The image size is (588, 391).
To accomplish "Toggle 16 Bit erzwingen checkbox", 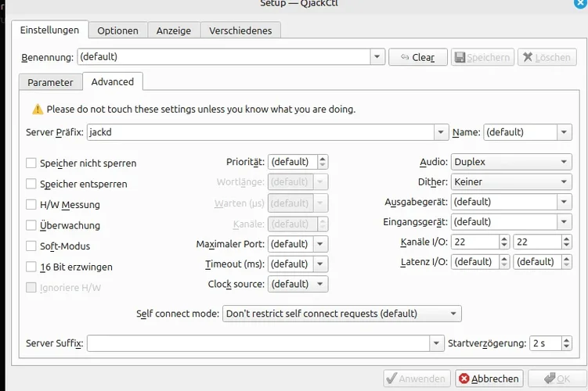I will (31, 267).
